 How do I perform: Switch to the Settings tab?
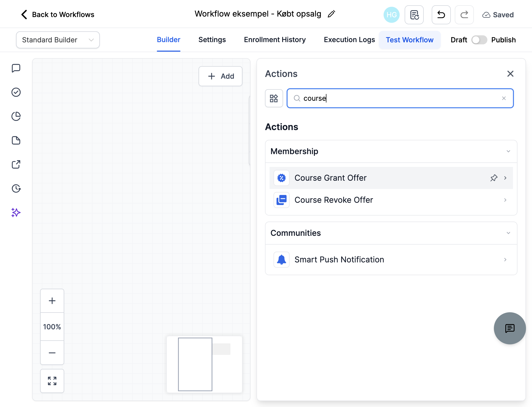coord(212,40)
